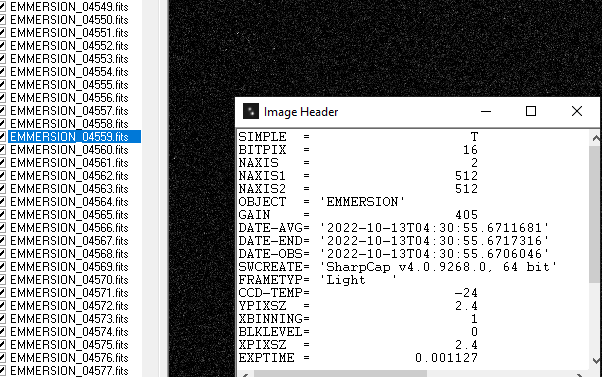
Task: Click header scrollbar down arrow
Action: [x=595, y=361]
